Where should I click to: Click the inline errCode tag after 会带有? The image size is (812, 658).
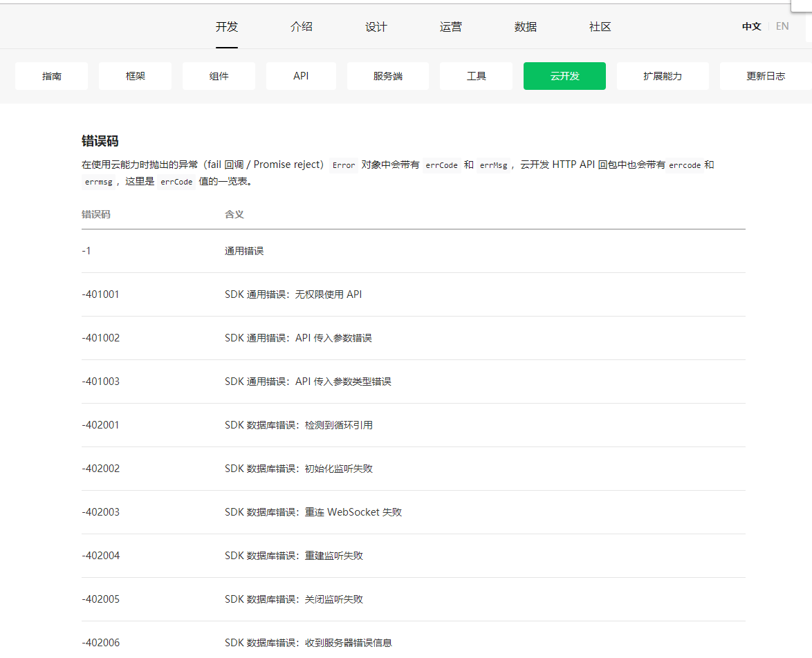(x=442, y=165)
